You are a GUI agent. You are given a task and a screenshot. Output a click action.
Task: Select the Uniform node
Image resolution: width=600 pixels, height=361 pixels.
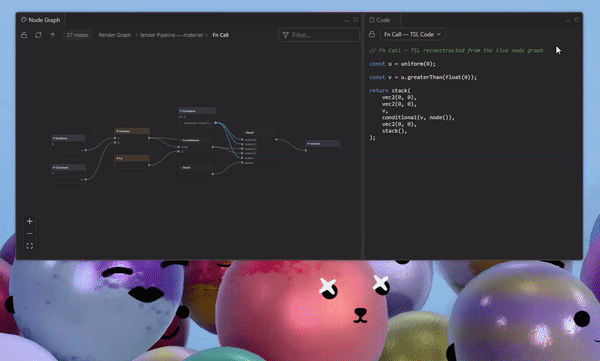(x=68, y=144)
